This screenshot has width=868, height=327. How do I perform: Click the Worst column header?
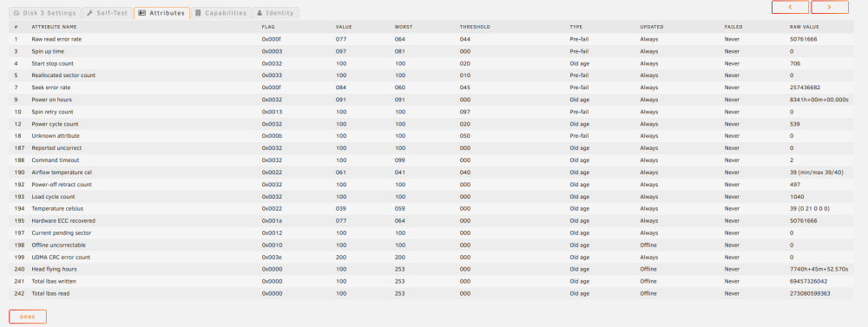[x=404, y=27]
